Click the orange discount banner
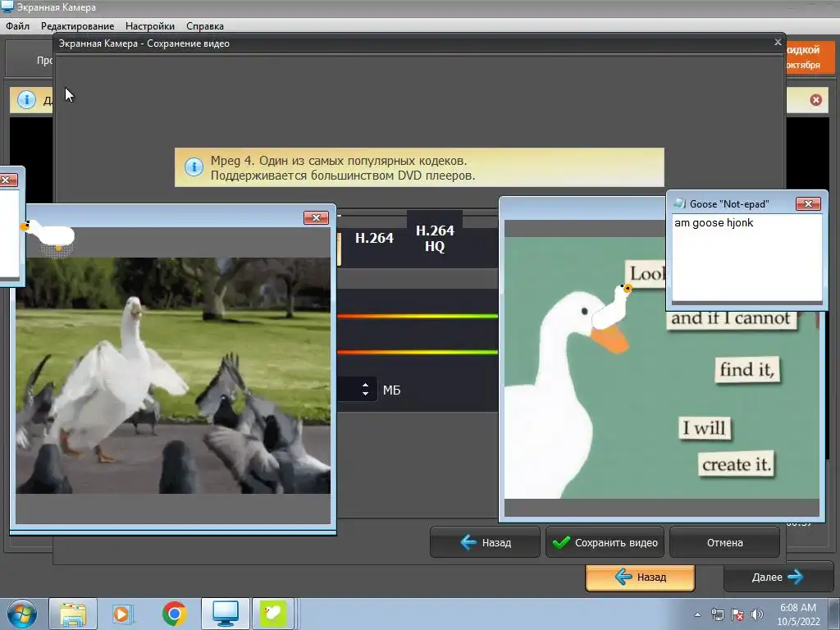840x630 pixels. point(810,57)
